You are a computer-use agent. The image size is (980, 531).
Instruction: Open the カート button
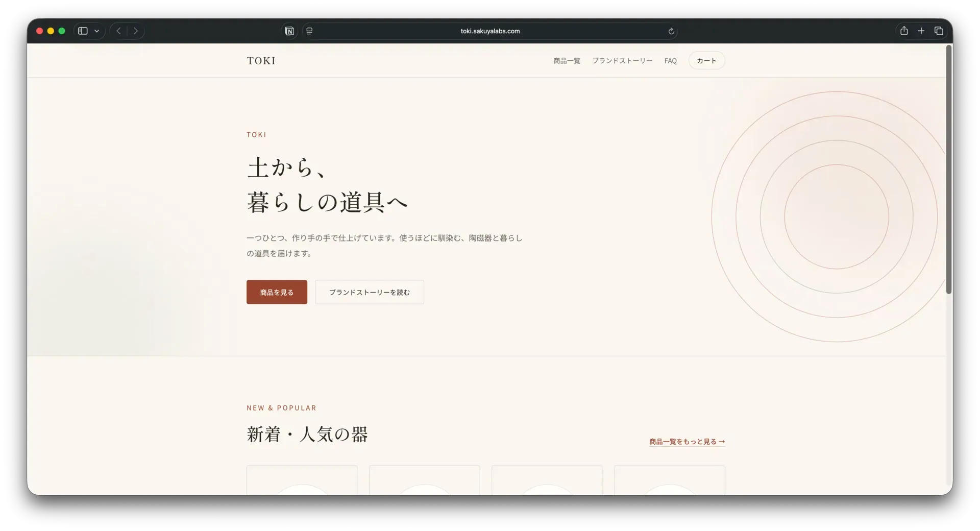(x=707, y=61)
